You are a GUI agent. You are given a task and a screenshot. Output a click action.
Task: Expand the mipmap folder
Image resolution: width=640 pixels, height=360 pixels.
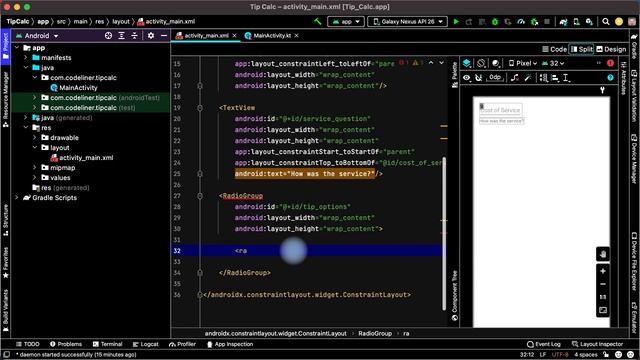pyautogui.click(x=35, y=168)
